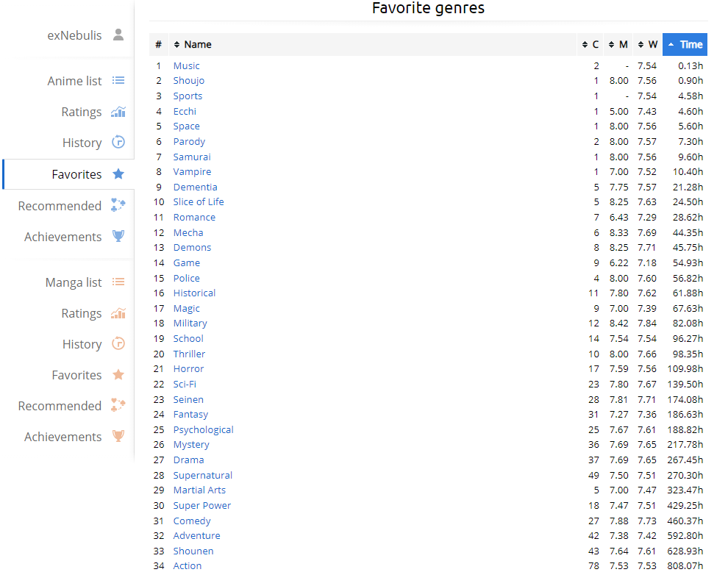
Task: Go to the manga Recommended menu item
Action: click(x=60, y=406)
